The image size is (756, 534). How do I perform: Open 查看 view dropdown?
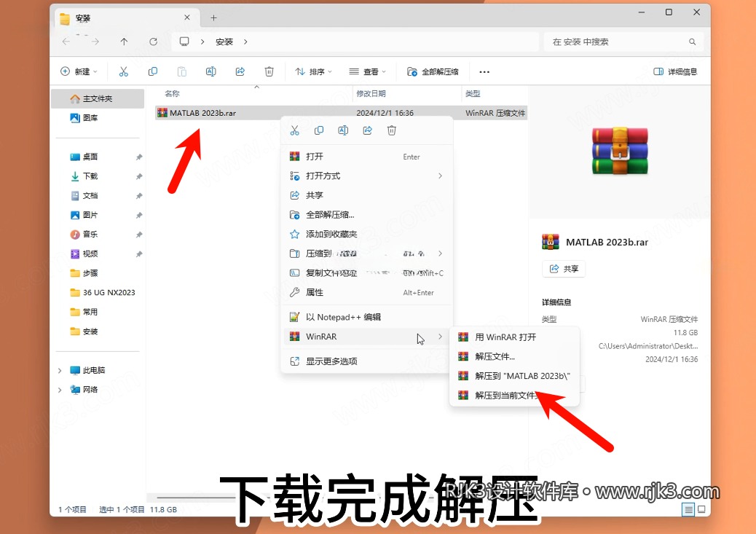click(x=367, y=71)
